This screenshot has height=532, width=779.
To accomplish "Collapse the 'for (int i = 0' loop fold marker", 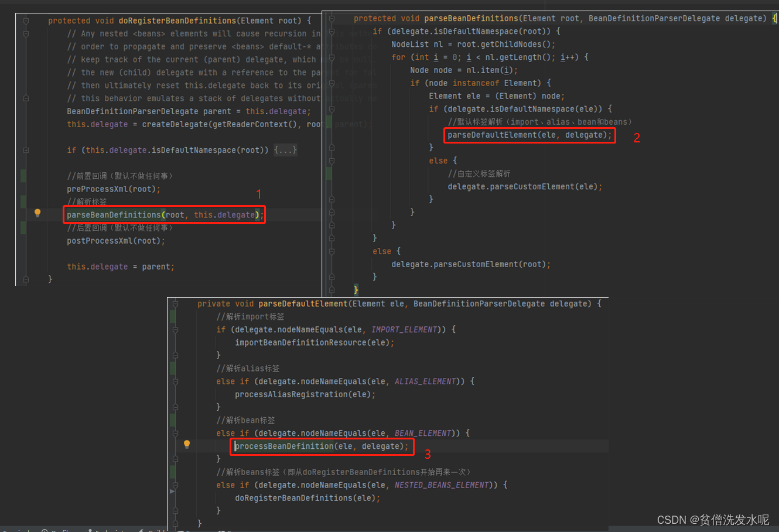I will coord(332,57).
